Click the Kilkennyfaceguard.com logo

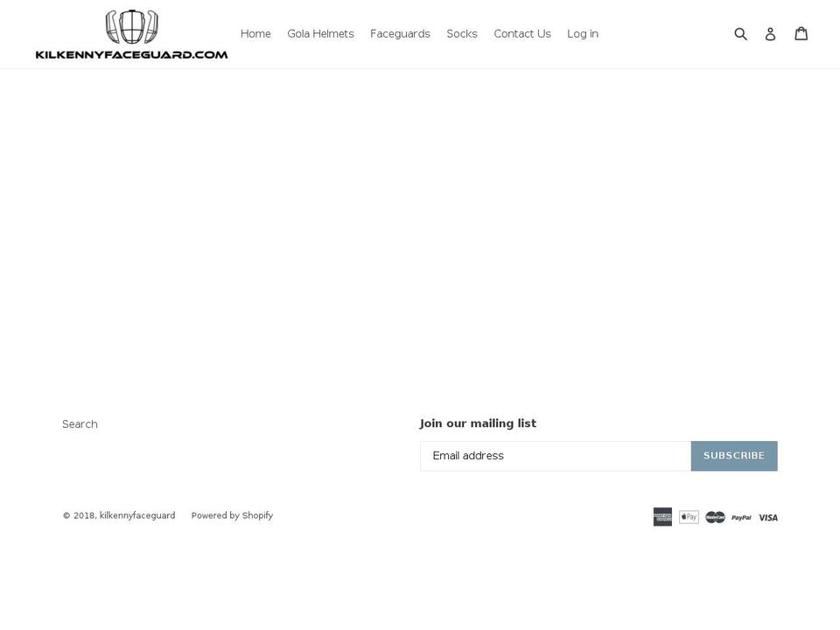coord(131,34)
